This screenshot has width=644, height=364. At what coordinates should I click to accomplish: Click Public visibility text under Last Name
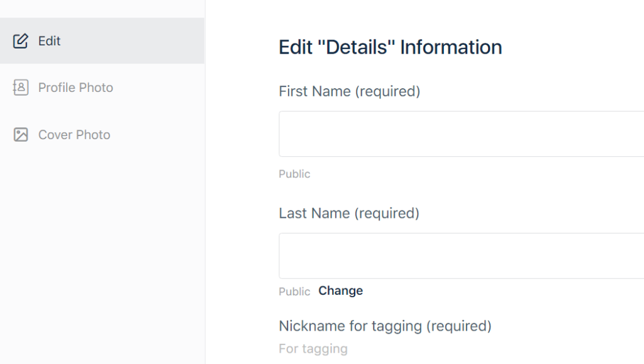pyautogui.click(x=294, y=292)
